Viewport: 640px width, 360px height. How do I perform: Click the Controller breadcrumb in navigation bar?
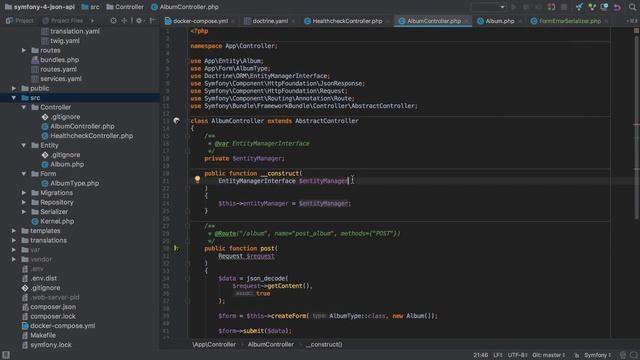click(125, 7)
